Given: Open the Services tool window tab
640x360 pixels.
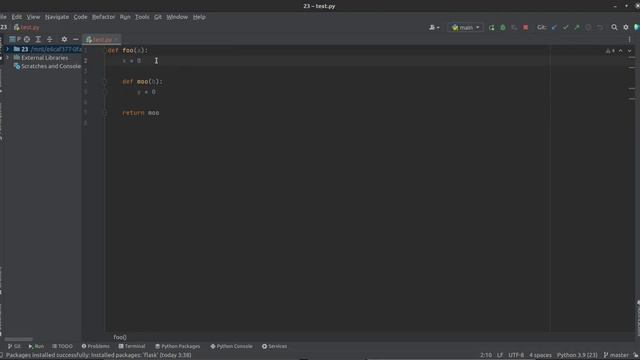Looking at the screenshot, I should point(274,346).
